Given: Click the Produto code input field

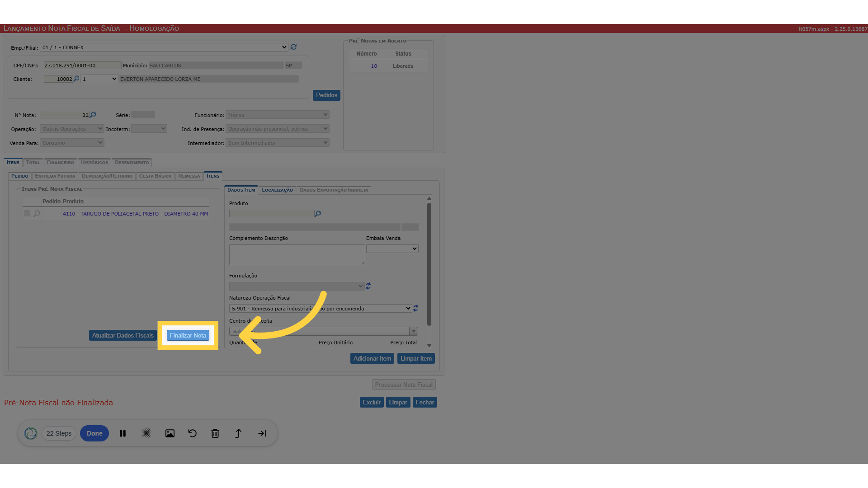Looking at the screenshot, I should [272, 213].
